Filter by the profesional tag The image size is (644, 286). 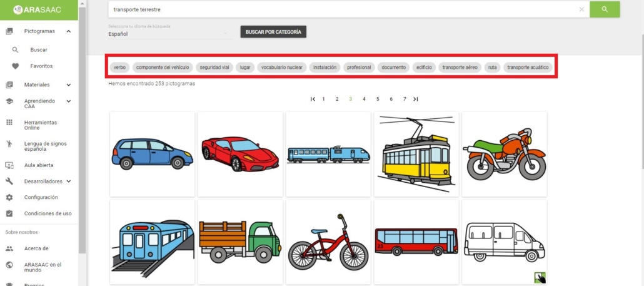[x=359, y=68]
